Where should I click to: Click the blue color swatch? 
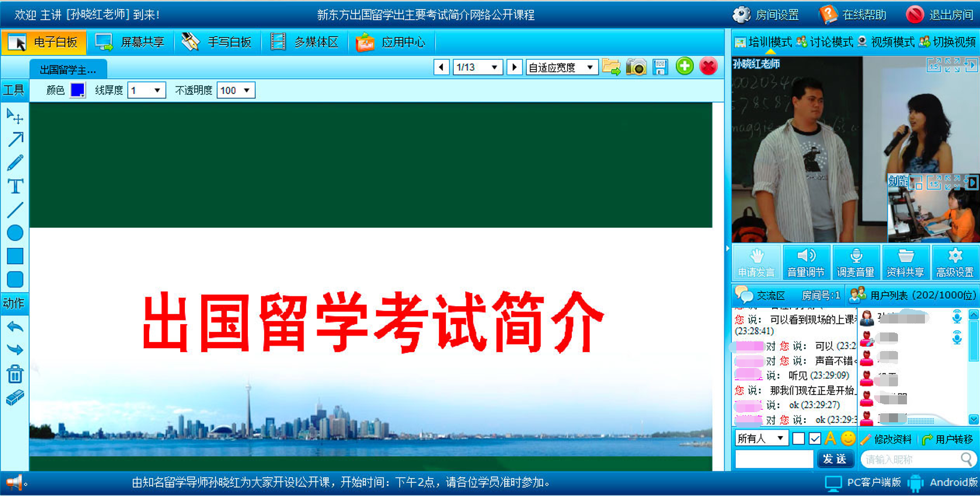77,90
